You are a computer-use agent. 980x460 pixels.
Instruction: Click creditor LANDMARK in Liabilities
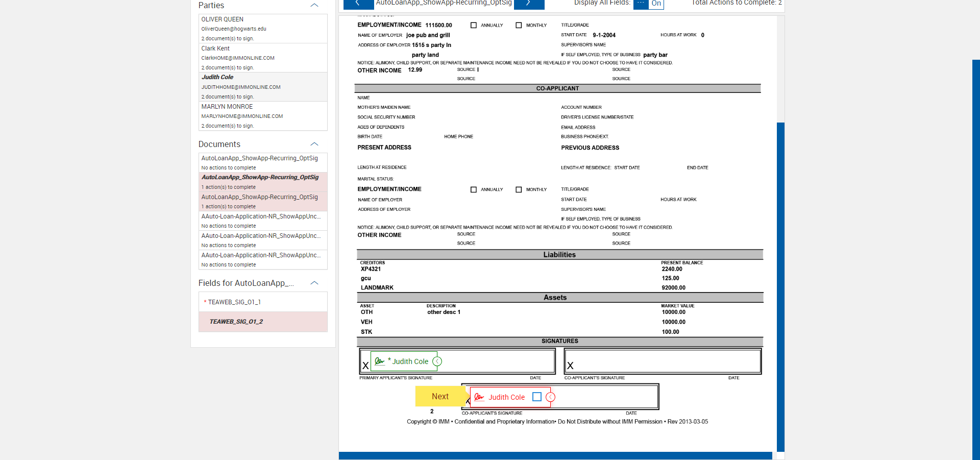tap(377, 288)
